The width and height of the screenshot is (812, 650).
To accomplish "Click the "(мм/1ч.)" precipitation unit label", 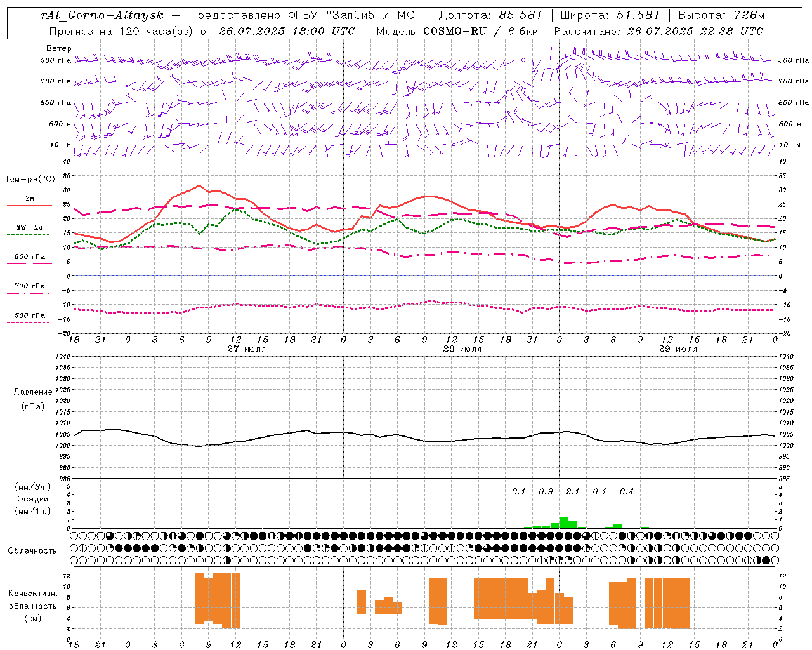I will coord(33,511).
